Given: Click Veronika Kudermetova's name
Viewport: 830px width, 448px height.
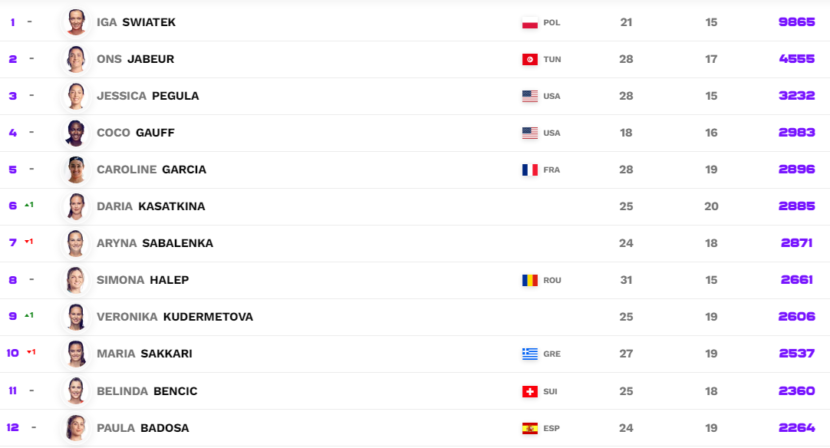Looking at the screenshot, I should point(175,317).
